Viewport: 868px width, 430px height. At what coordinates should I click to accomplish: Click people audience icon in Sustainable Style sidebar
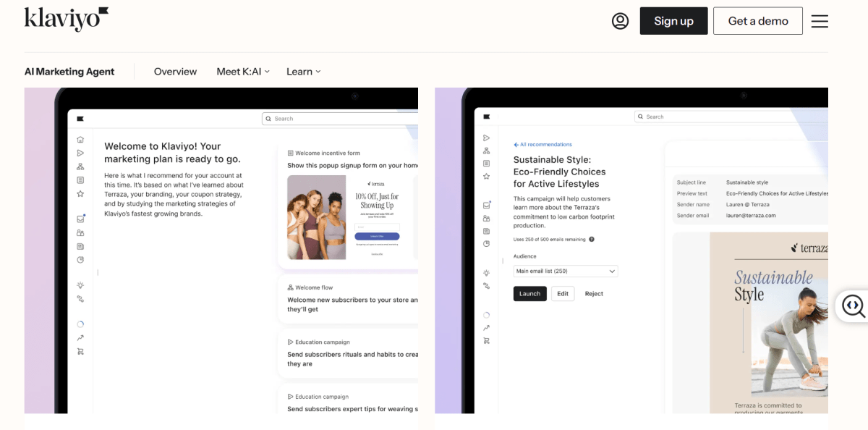pyautogui.click(x=487, y=218)
